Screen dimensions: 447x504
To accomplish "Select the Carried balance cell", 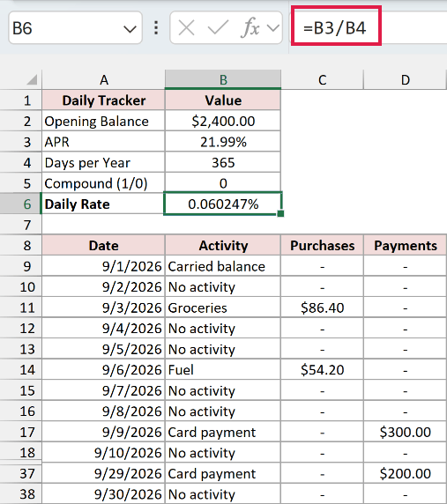I will (223, 266).
